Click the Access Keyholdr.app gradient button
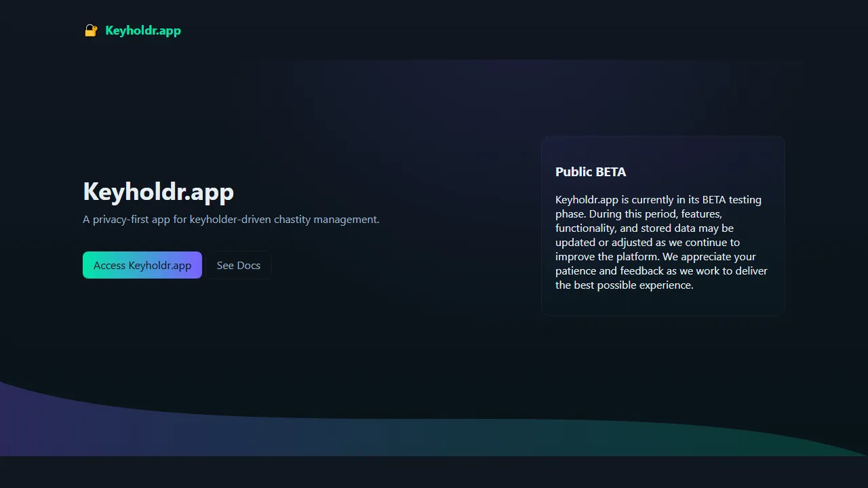This screenshot has width=868, height=488. coord(142,265)
